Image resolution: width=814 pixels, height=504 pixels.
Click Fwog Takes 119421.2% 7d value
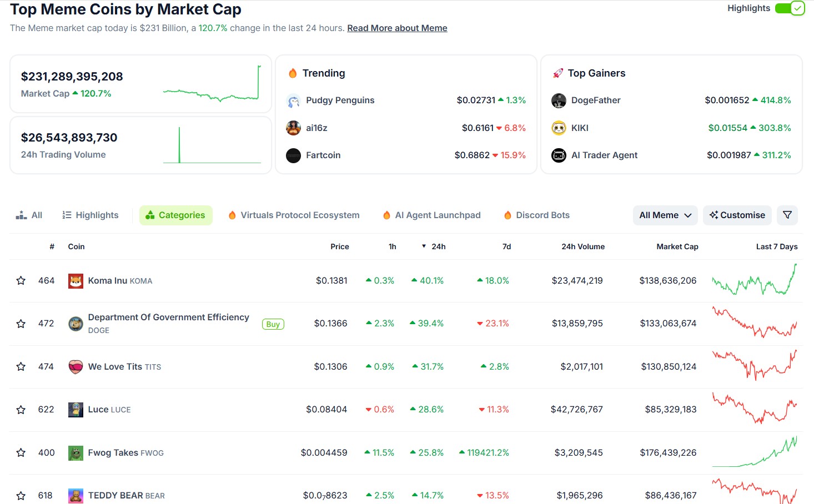pyautogui.click(x=484, y=453)
